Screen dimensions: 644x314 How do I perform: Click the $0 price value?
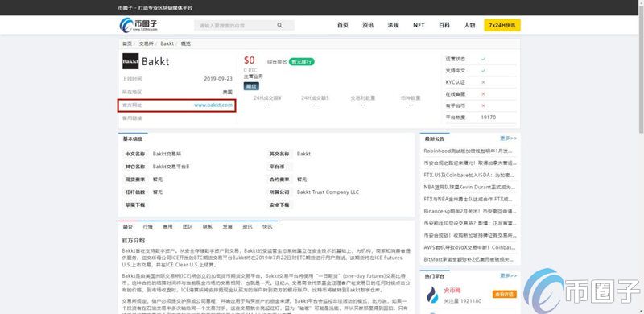[250, 60]
